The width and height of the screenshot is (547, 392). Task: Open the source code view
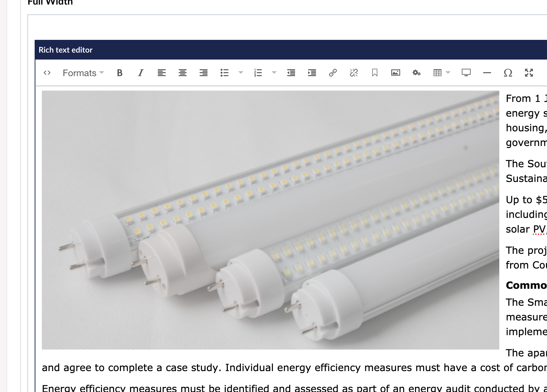(47, 73)
